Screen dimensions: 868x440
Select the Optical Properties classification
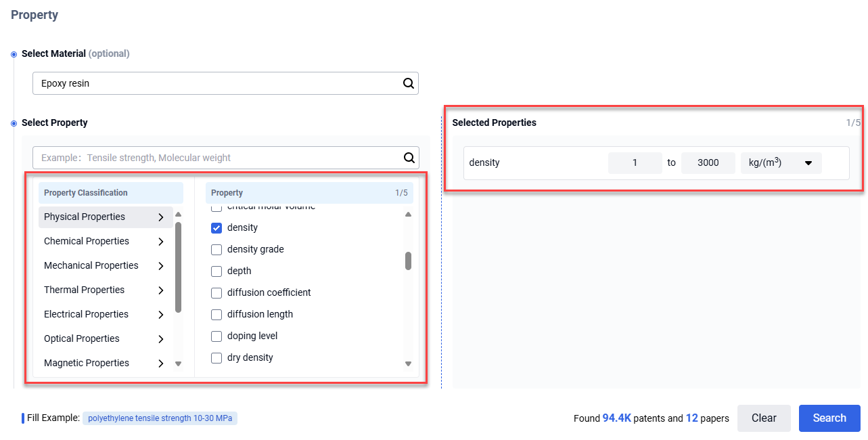click(82, 338)
